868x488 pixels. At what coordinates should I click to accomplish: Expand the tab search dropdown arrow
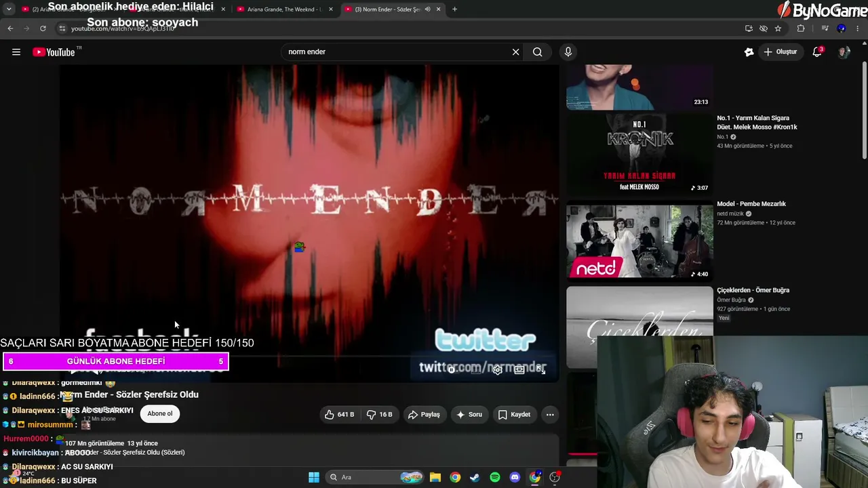pos(9,9)
